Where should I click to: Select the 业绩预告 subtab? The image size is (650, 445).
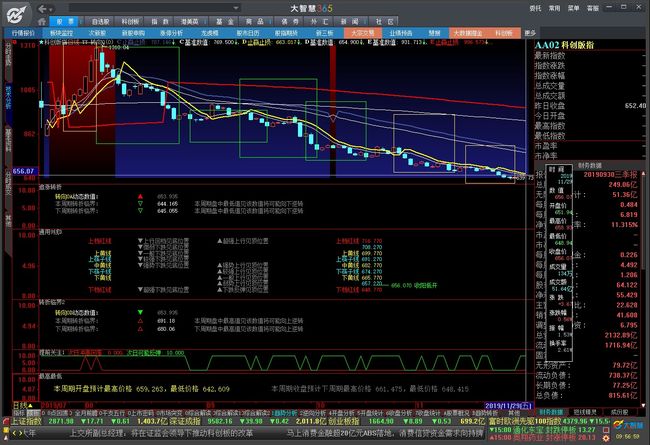coord(400,33)
